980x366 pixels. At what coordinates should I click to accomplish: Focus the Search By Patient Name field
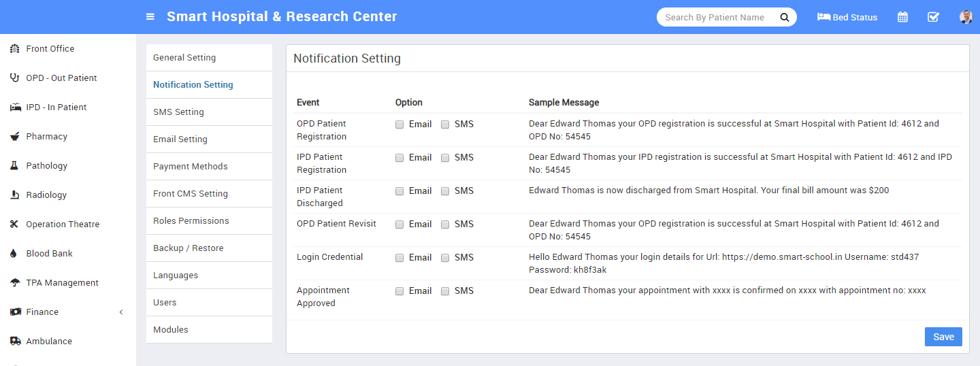point(718,17)
